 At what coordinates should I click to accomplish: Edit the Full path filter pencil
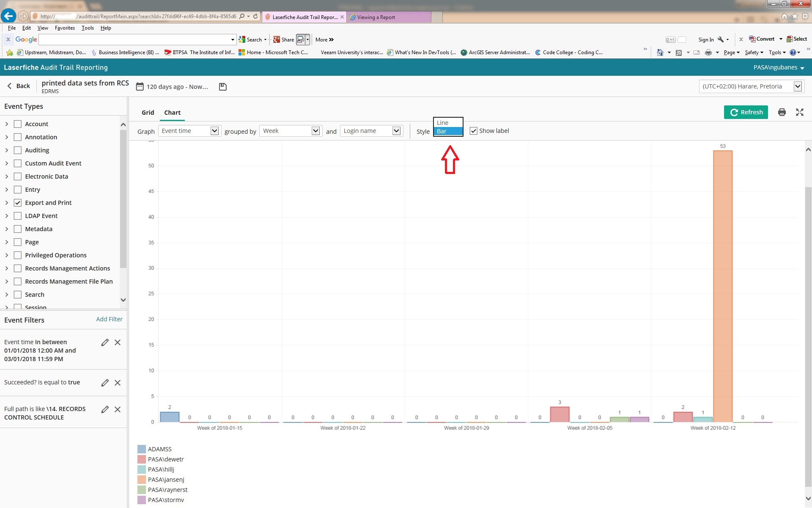click(105, 409)
